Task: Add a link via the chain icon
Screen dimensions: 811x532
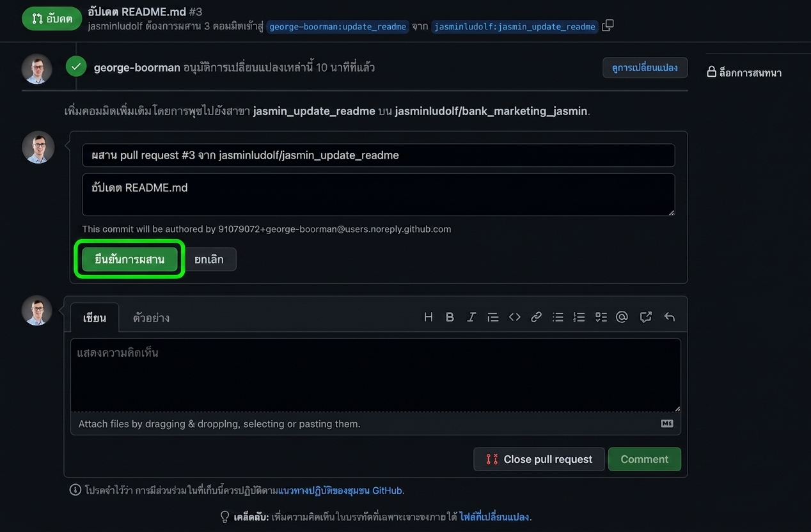Action: (537, 317)
